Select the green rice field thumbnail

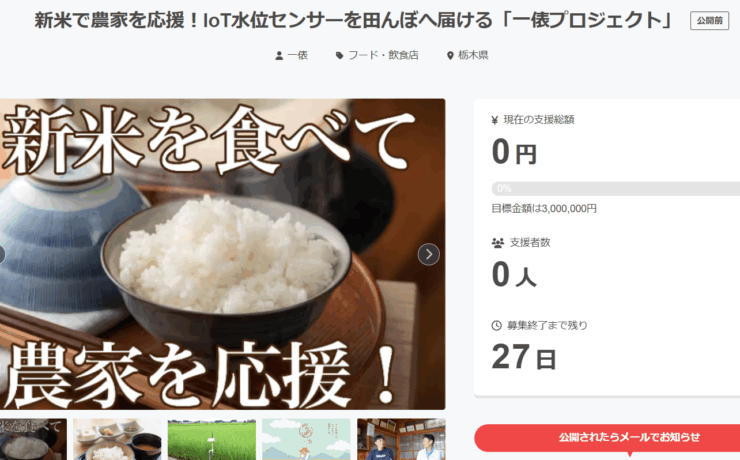pyautogui.click(x=212, y=439)
